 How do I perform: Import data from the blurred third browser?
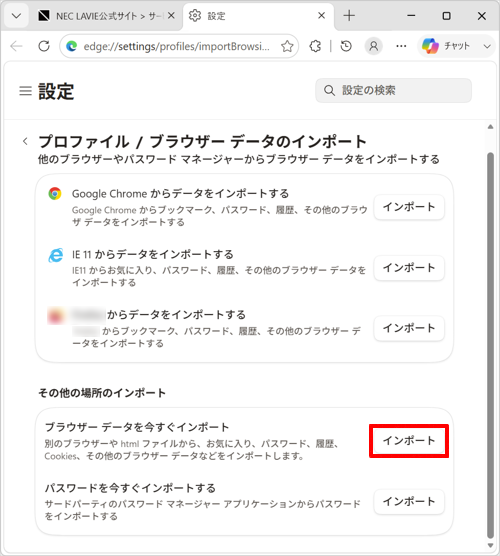click(409, 328)
